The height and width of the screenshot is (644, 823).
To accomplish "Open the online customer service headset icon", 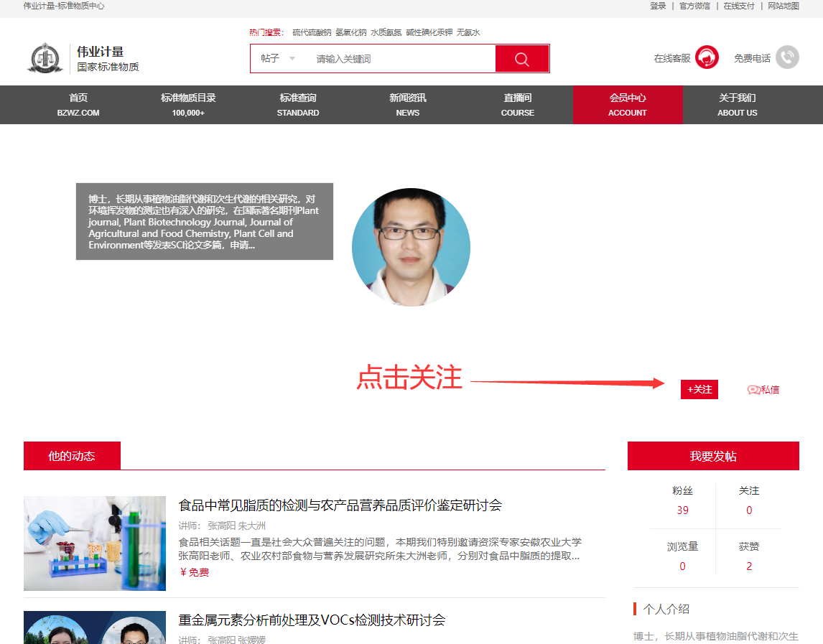I will point(707,57).
